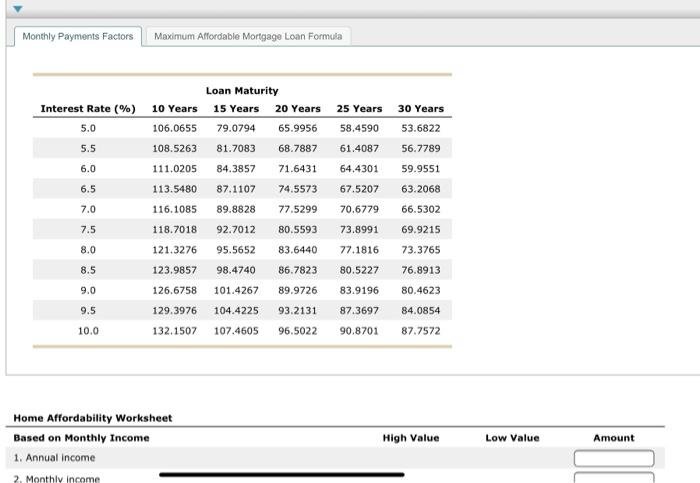The height and width of the screenshot is (483, 700).
Task: Select the factor value 65.9956
Action: pos(298,128)
